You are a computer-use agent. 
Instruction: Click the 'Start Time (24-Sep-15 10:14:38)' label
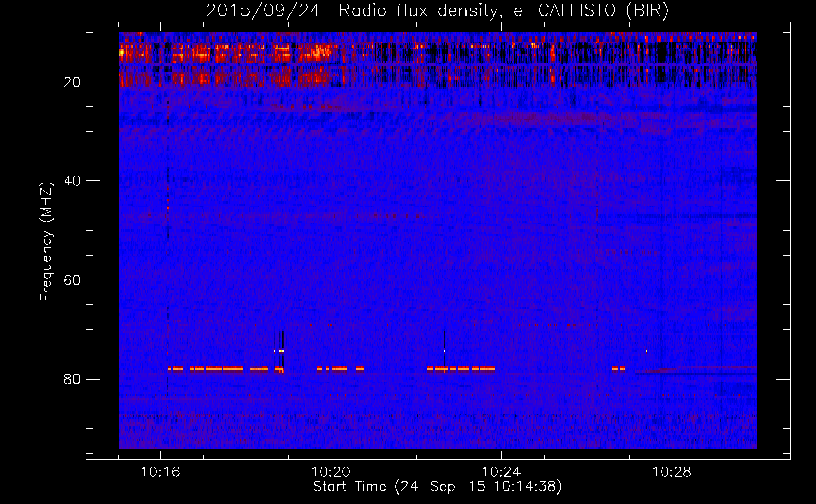[x=437, y=487]
